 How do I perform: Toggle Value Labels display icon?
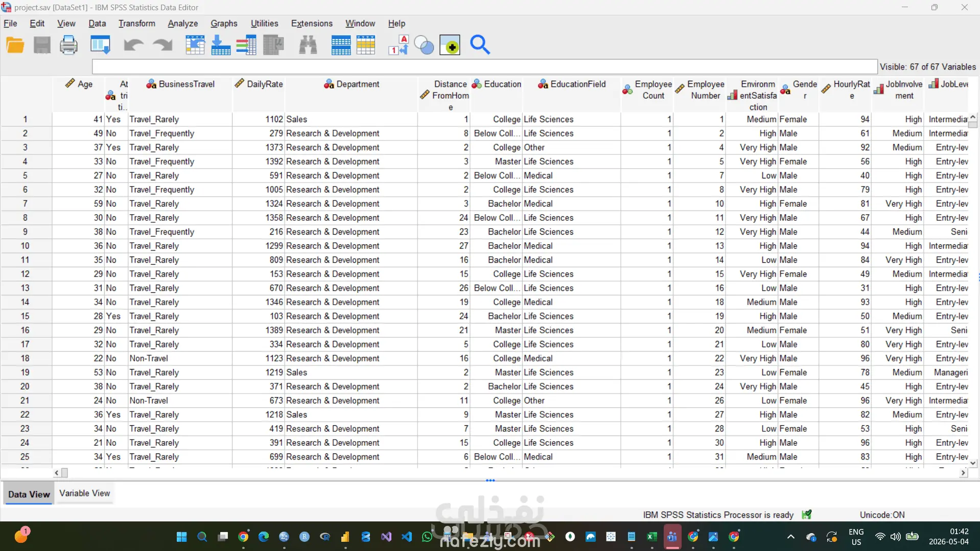(x=398, y=45)
